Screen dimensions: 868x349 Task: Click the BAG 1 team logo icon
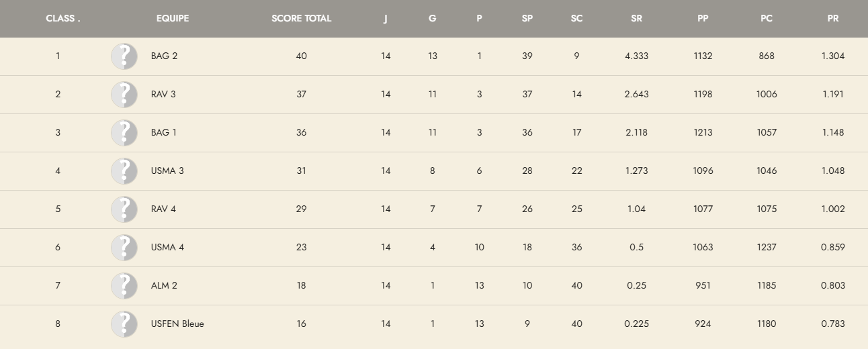pos(124,133)
